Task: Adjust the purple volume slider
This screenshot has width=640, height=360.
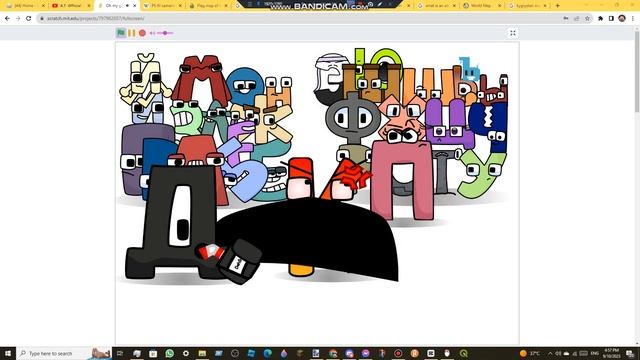Action: pyautogui.click(x=165, y=33)
